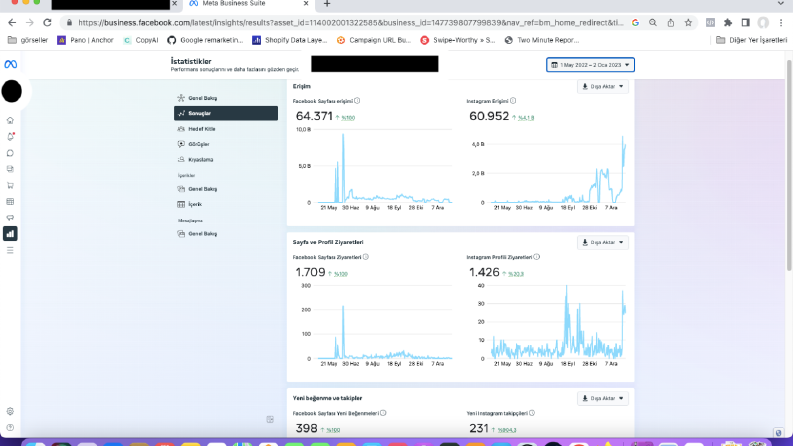The height and width of the screenshot is (446, 793).
Task: Open the Help question mark icon
Action: pyautogui.click(x=10, y=427)
